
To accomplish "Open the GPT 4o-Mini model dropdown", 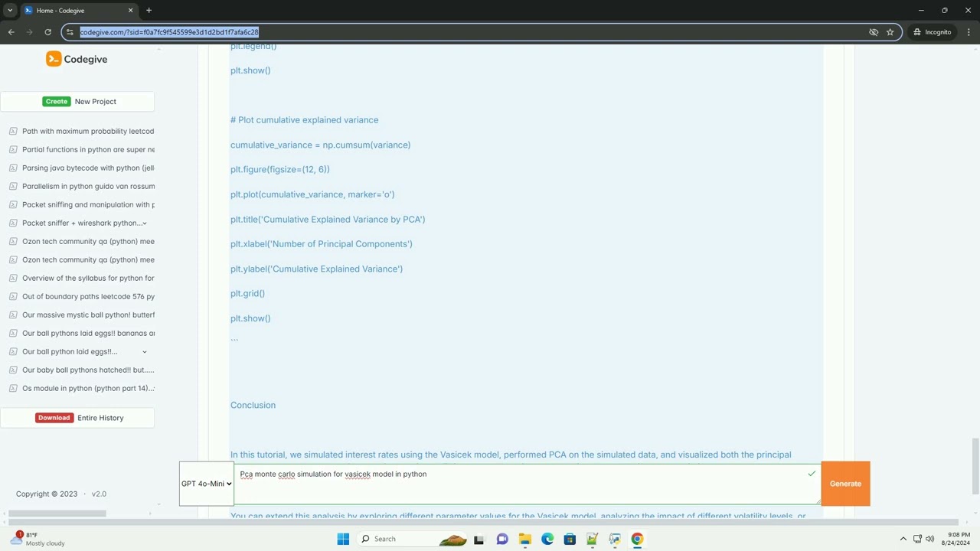I will [x=207, y=484].
